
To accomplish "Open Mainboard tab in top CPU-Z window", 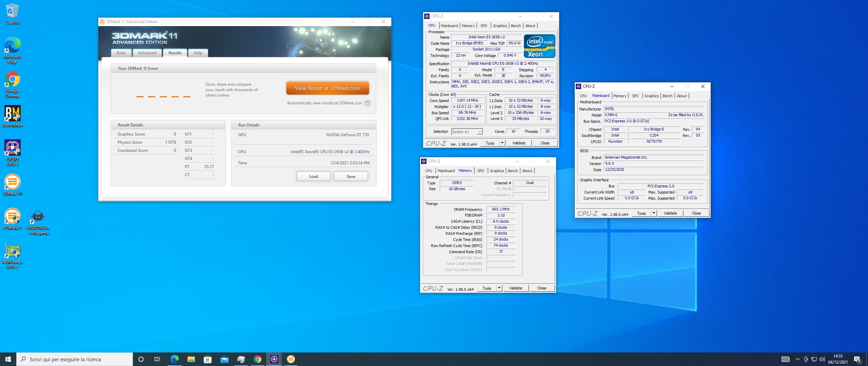I will click(449, 26).
